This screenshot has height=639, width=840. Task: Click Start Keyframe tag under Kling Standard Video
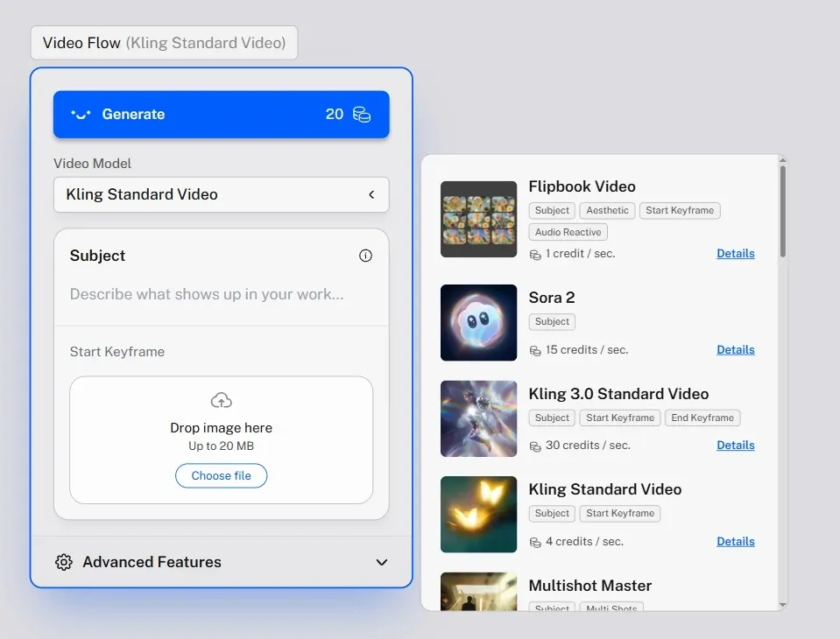tap(620, 514)
